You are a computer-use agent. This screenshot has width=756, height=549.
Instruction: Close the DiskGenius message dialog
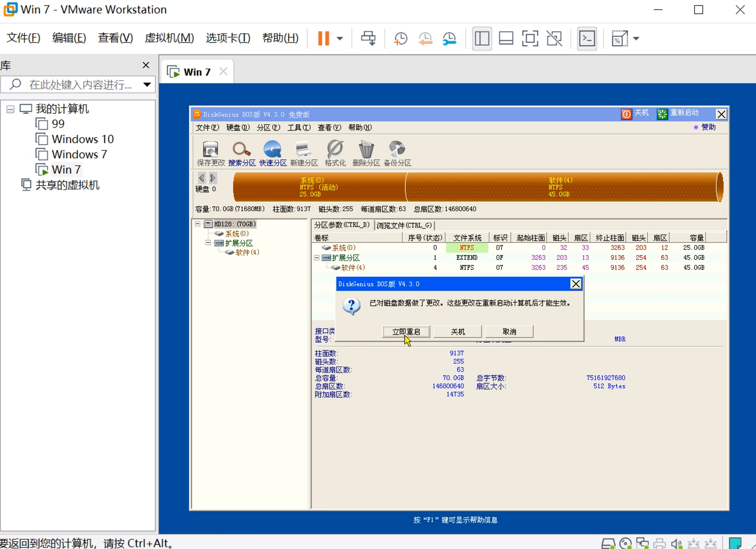(576, 284)
